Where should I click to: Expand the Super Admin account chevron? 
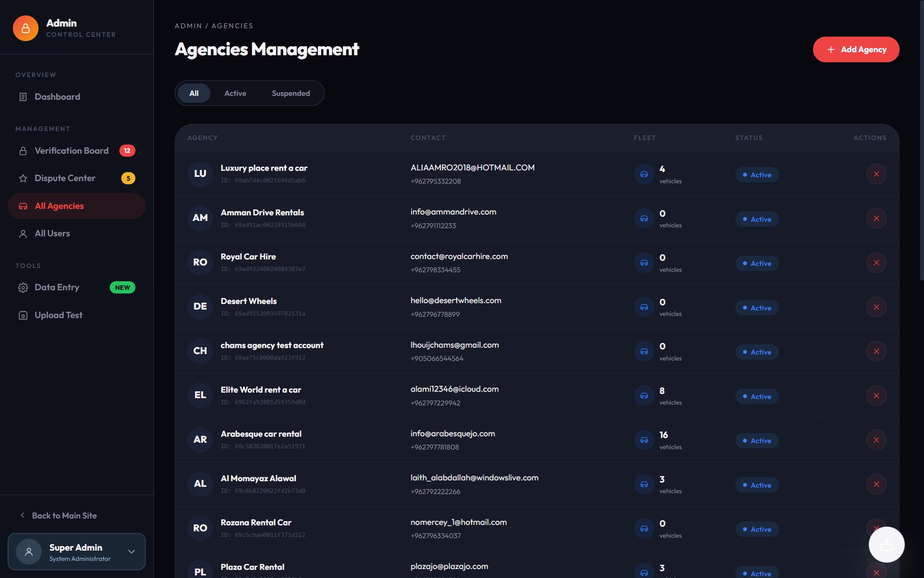(131, 552)
